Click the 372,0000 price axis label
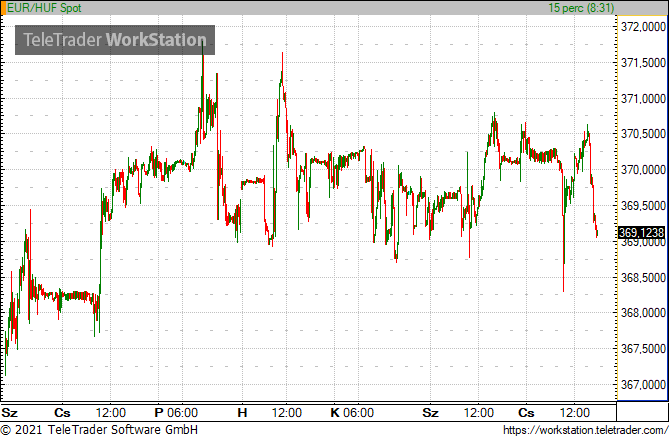 click(x=643, y=27)
